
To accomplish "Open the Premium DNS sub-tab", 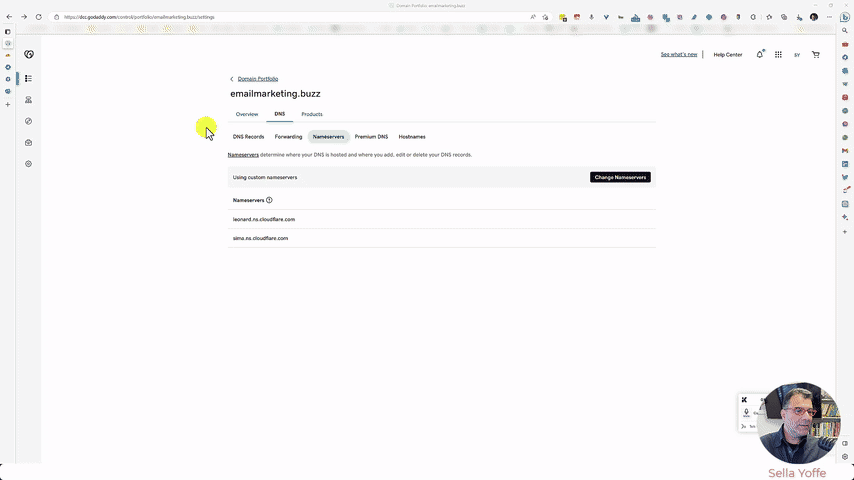I will click(371, 137).
